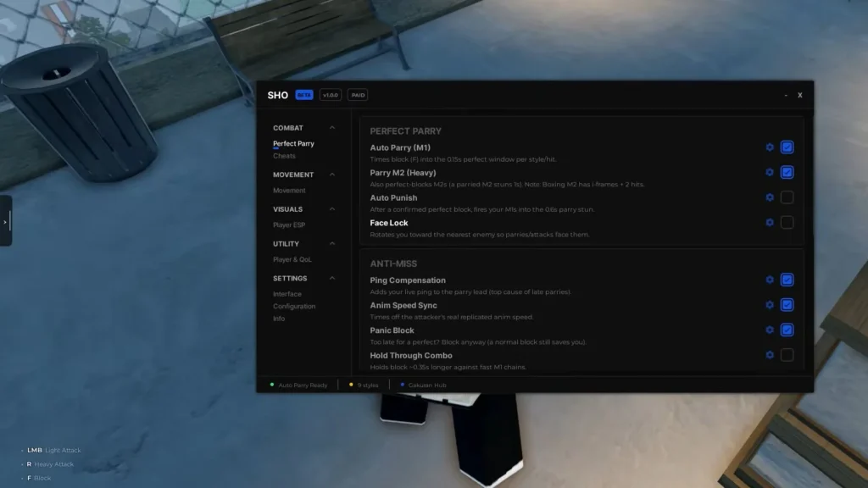Open Configuration settings page
Viewport: 868px width, 488px height.
[294, 306]
